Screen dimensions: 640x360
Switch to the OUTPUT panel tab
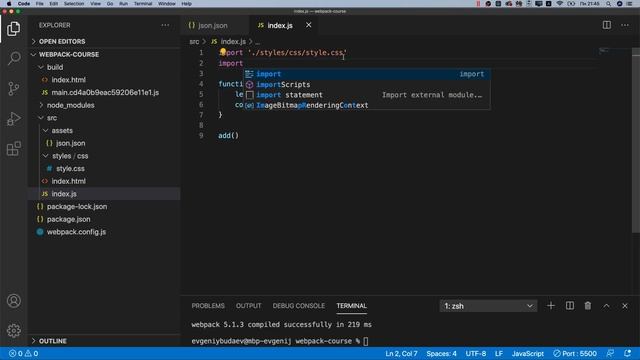pyautogui.click(x=248, y=306)
